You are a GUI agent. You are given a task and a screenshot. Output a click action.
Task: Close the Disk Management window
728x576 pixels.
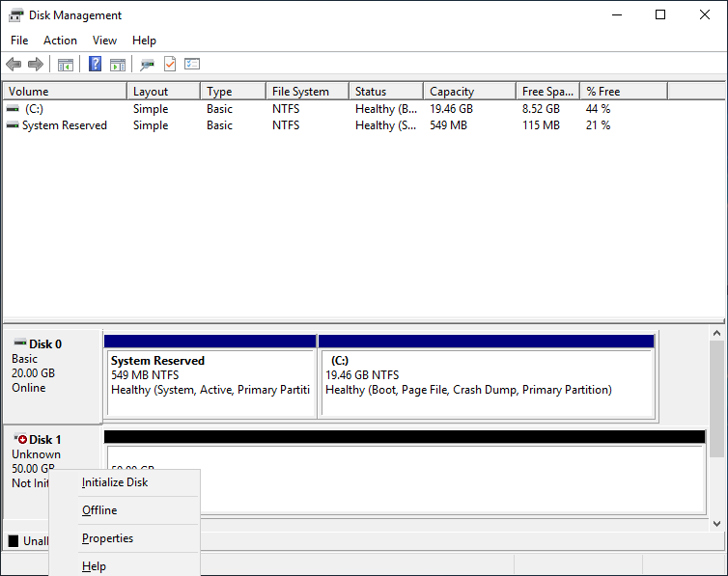point(704,15)
